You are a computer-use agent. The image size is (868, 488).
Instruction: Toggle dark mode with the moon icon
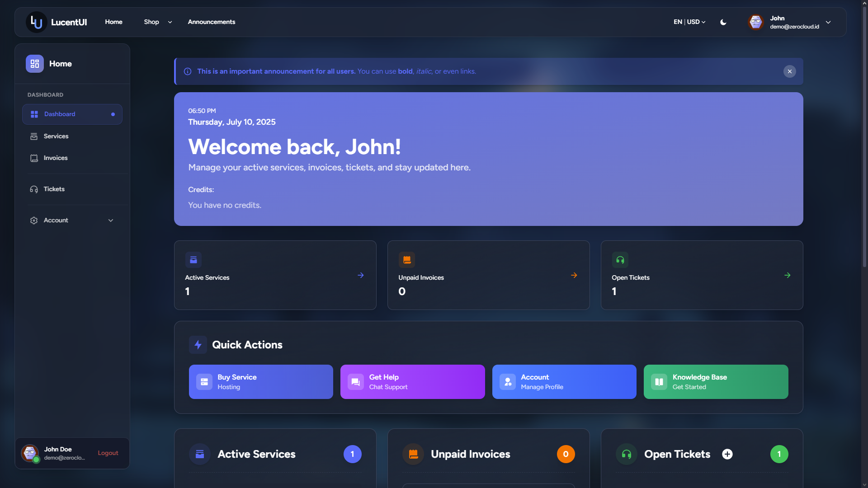723,22
